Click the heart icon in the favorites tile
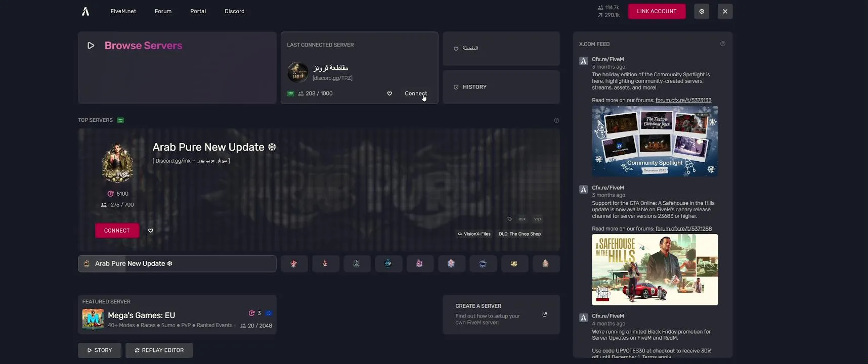Viewport: 868px width, 364px height. click(456, 49)
